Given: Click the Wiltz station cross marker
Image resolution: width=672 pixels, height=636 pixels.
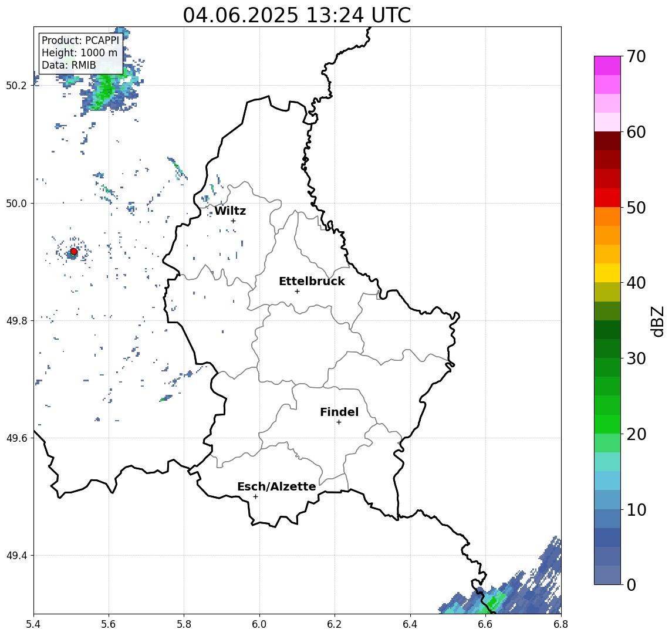Looking at the screenshot, I should tap(233, 221).
